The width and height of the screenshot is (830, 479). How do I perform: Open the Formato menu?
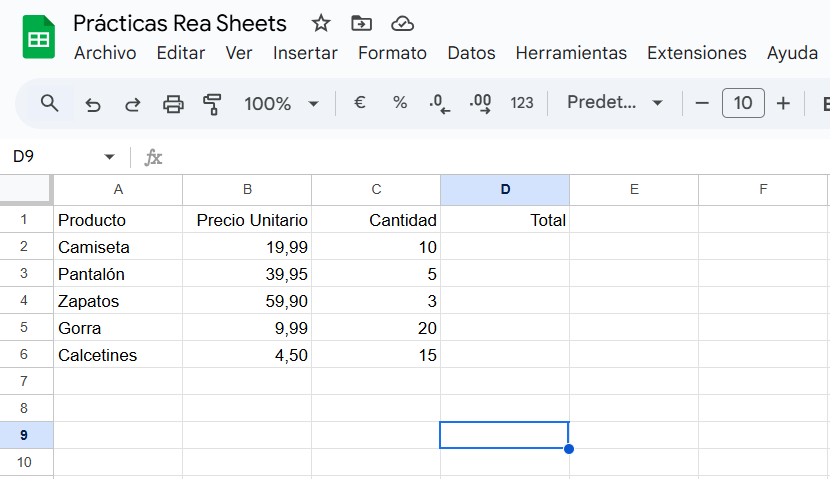(392, 53)
